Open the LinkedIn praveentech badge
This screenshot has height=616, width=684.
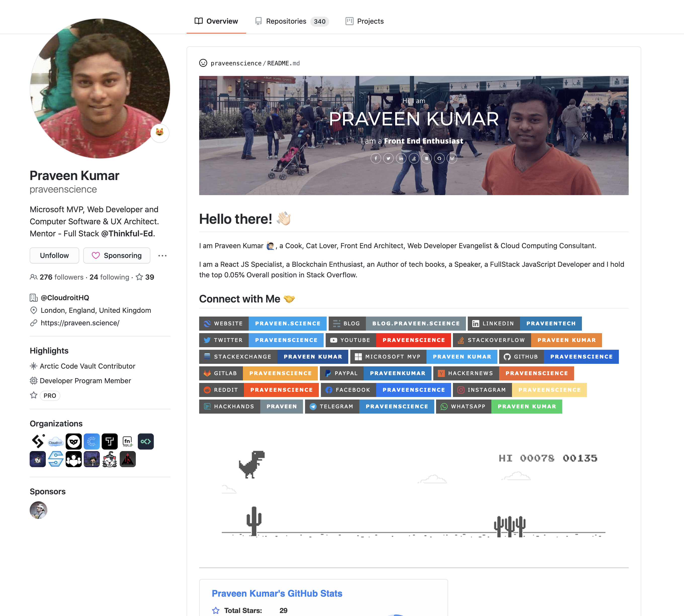(525, 324)
